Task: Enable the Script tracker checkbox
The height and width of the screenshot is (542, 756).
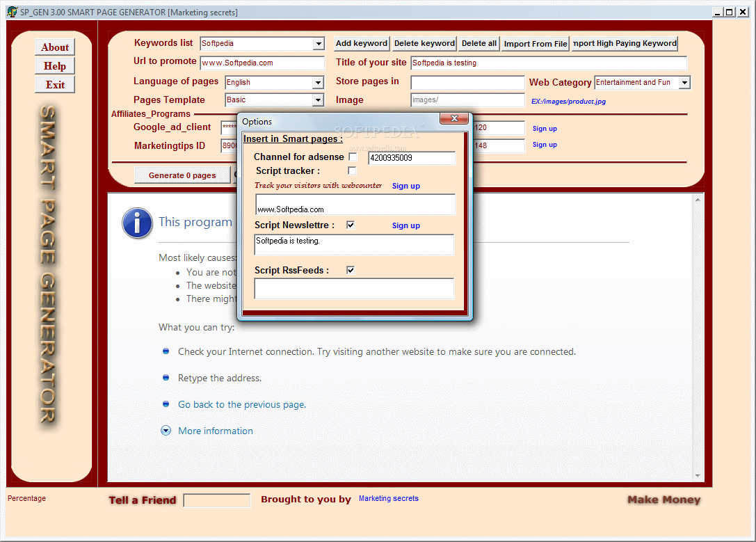Action: click(x=352, y=170)
